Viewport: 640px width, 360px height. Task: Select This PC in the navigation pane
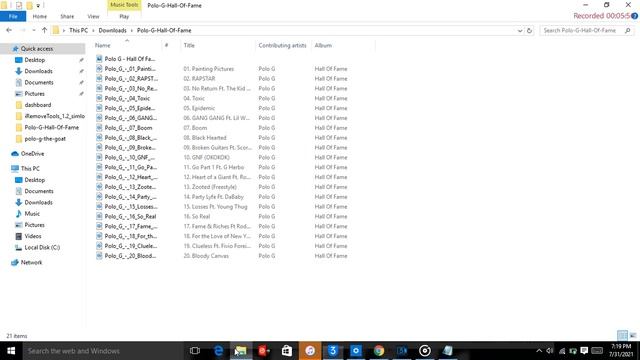click(x=30, y=169)
